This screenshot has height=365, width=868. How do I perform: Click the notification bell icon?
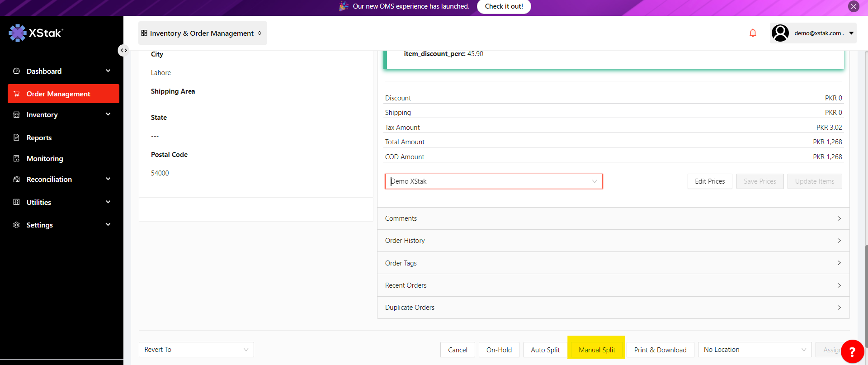753,33
